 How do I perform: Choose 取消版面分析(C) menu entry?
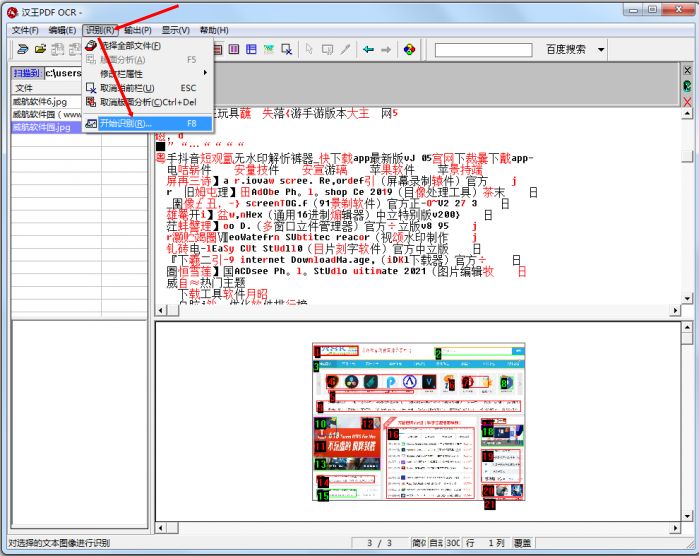pos(148,102)
